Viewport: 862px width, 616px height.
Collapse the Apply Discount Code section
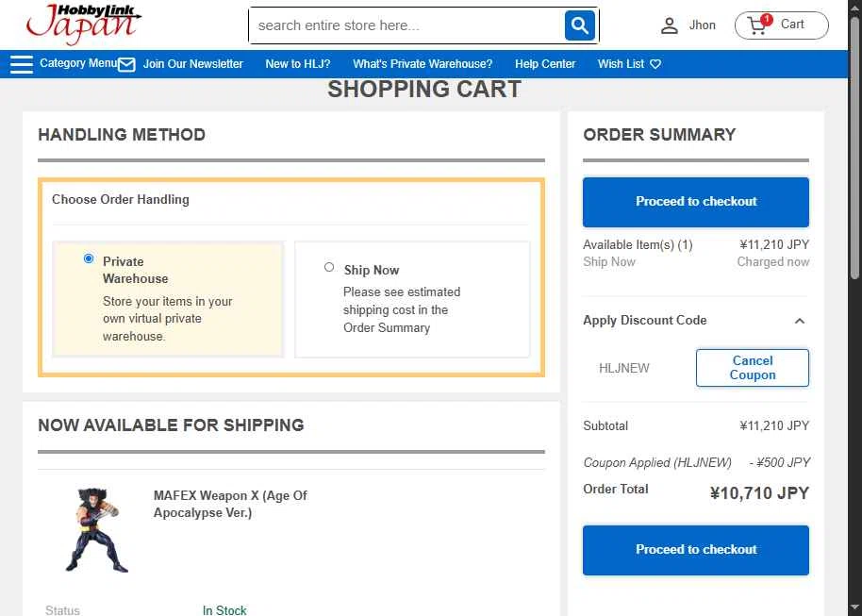click(800, 321)
